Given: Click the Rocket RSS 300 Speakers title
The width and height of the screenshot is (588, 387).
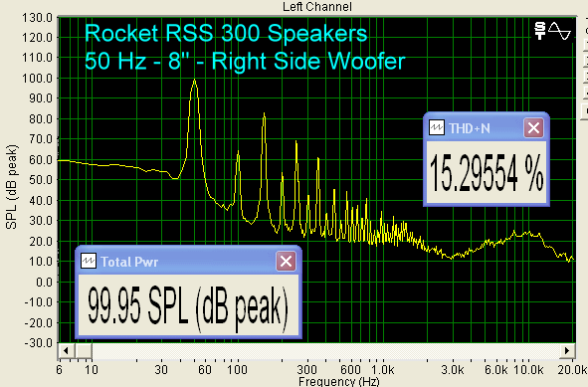Looking at the screenshot, I should click(226, 33).
